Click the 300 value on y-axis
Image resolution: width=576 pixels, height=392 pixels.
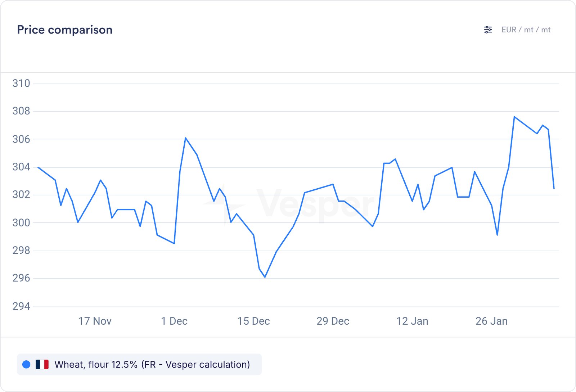tap(21, 223)
